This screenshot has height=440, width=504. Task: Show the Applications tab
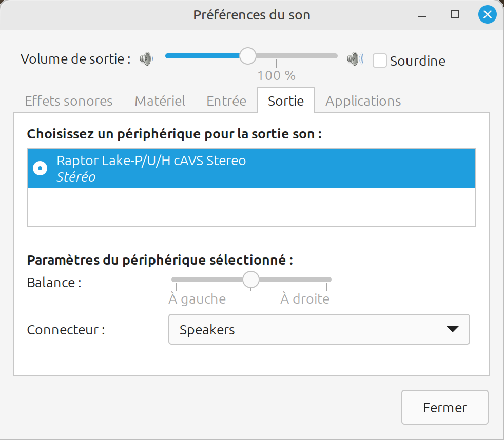363,101
